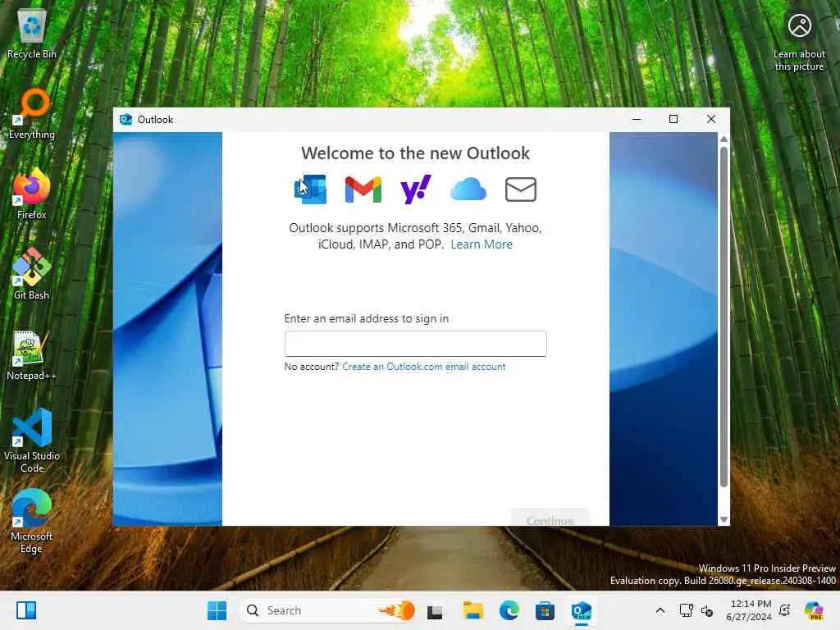840x630 pixels.
Task: Open File Explorer from the taskbar
Action: tap(472, 610)
